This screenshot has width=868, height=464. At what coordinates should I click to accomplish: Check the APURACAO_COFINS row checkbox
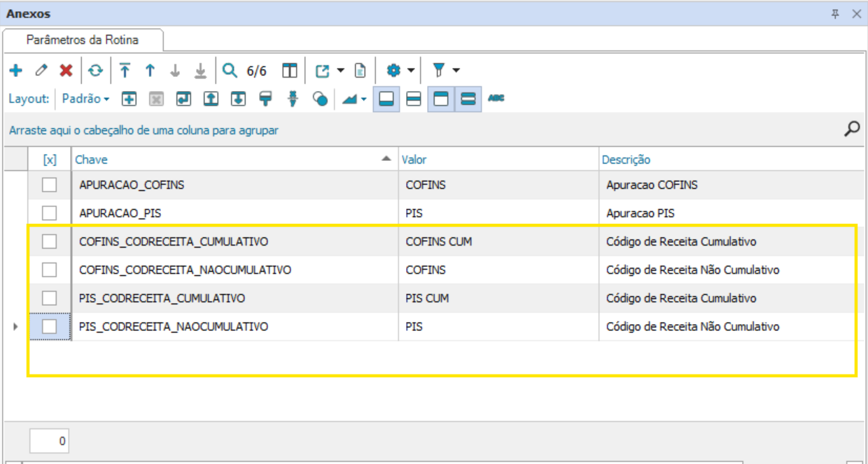[49, 185]
